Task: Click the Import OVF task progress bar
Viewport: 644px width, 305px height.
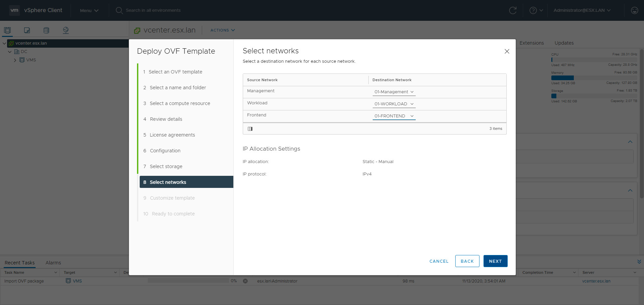Action: 188,281
